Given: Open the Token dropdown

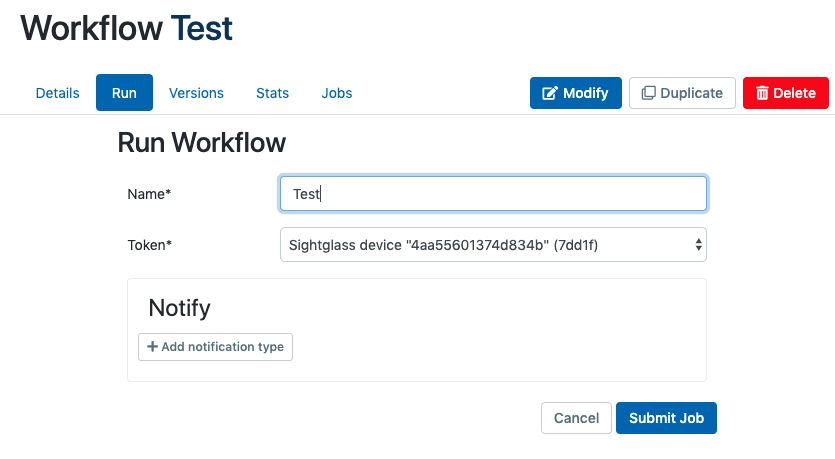Looking at the screenshot, I should pyautogui.click(x=493, y=245).
